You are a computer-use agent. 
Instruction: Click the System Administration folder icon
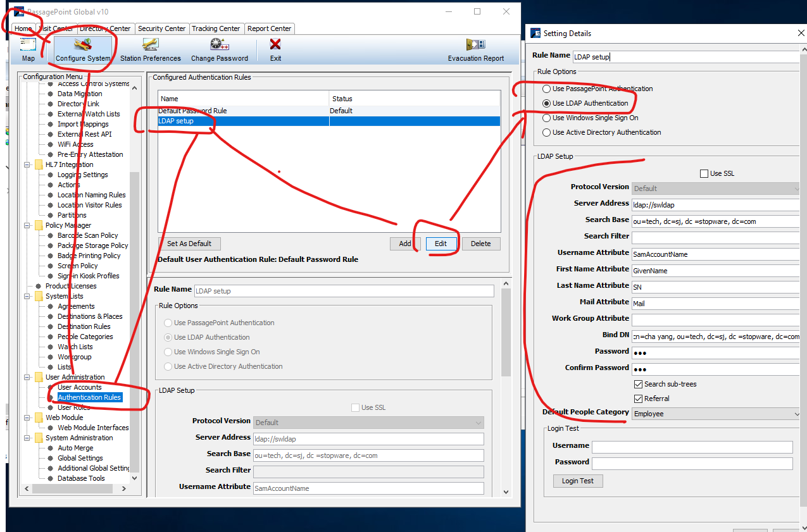pos(39,438)
